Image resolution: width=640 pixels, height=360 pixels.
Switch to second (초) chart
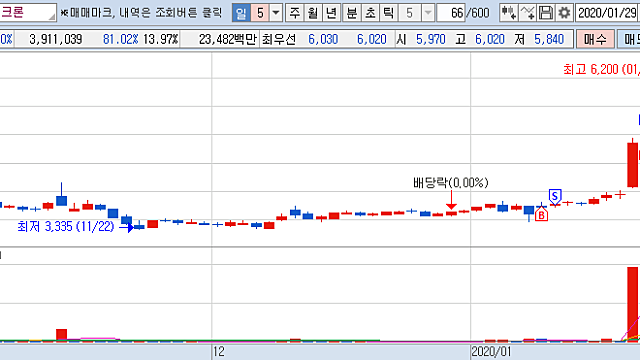(x=370, y=13)
